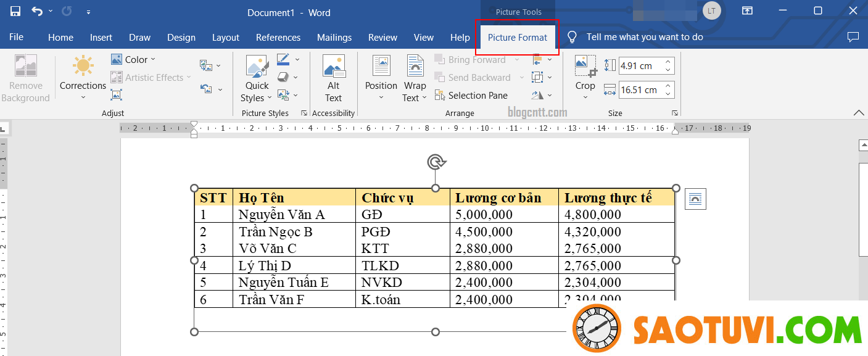This screenshot has width=868, height=356.
Task: Open the Selection Pane
Action: [471, 96]
